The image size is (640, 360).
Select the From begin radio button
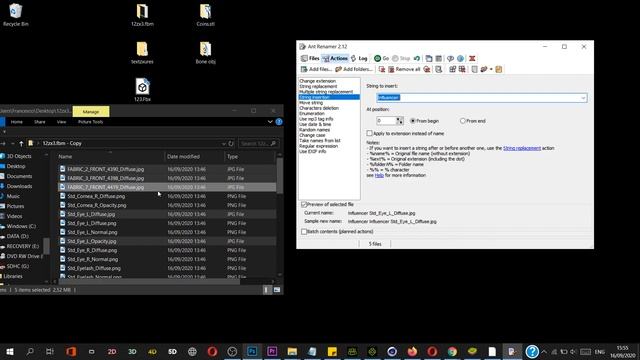point(413,121)
